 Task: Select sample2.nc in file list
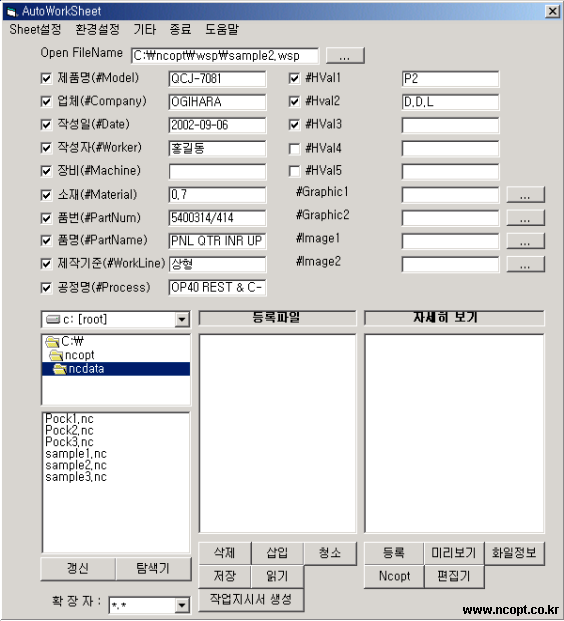pos(76,465)
